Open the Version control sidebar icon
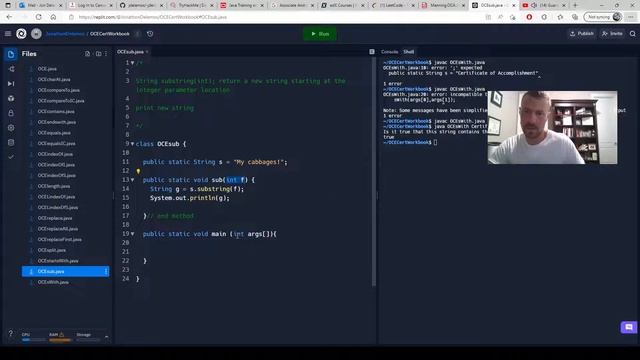Viewport: 640px width, 360px height. [11, 69]
